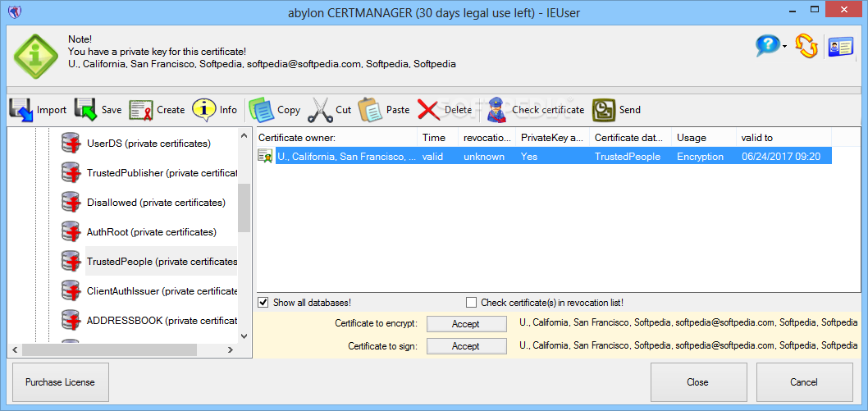The image size is (868, 411).
Task: Click the ClientAuthIssuer database icon
Action: click(x=71, y=290)
